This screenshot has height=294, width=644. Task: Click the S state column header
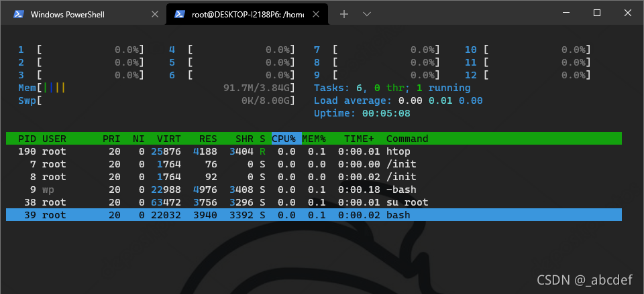(262, 139)
